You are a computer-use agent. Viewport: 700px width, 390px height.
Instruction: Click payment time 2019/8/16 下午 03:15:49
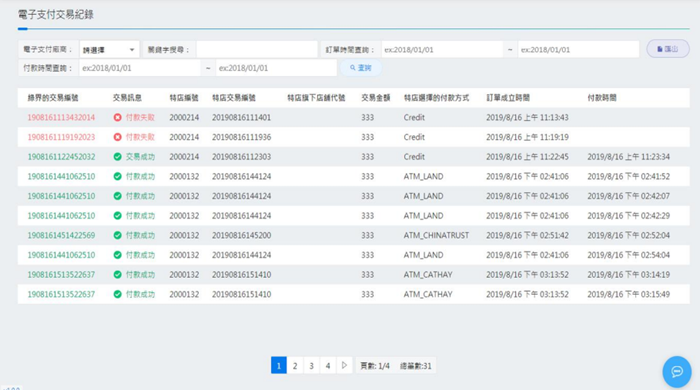(x=629, y=294)
